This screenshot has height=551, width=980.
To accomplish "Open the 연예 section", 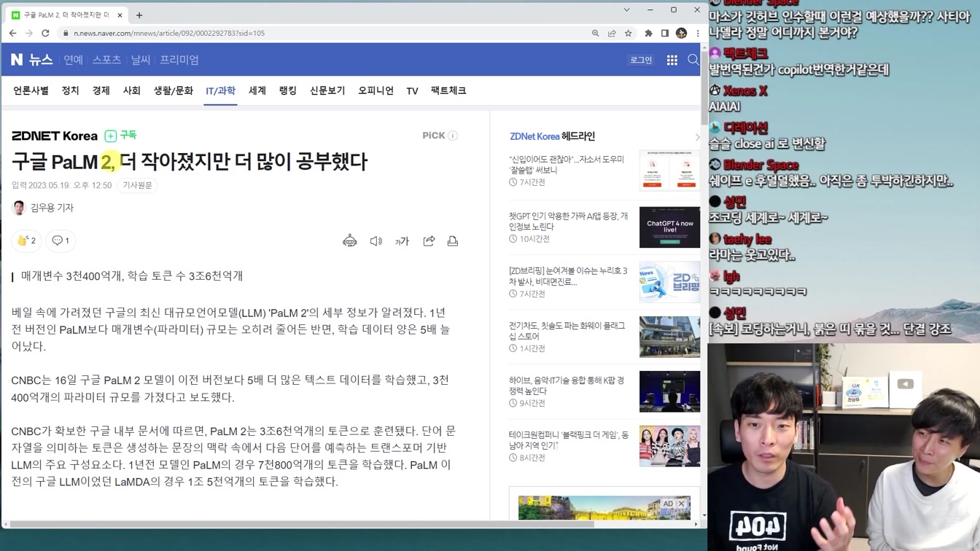I will pos(73,60).
